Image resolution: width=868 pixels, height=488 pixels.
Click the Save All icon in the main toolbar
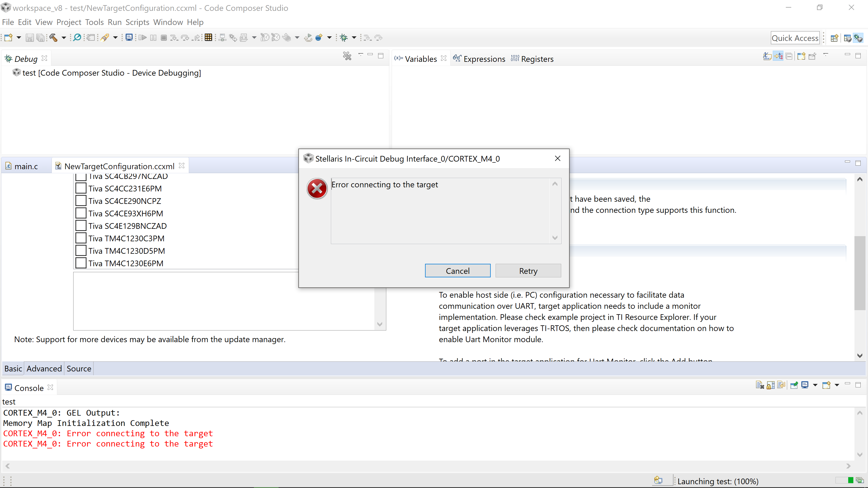click(x=40, y=38)
